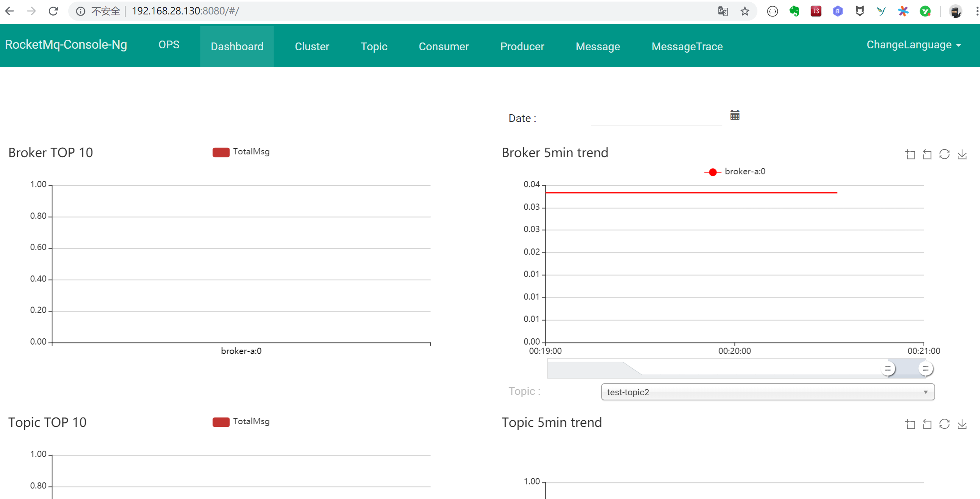Save Topic 5min trend as image

point(962,424)
